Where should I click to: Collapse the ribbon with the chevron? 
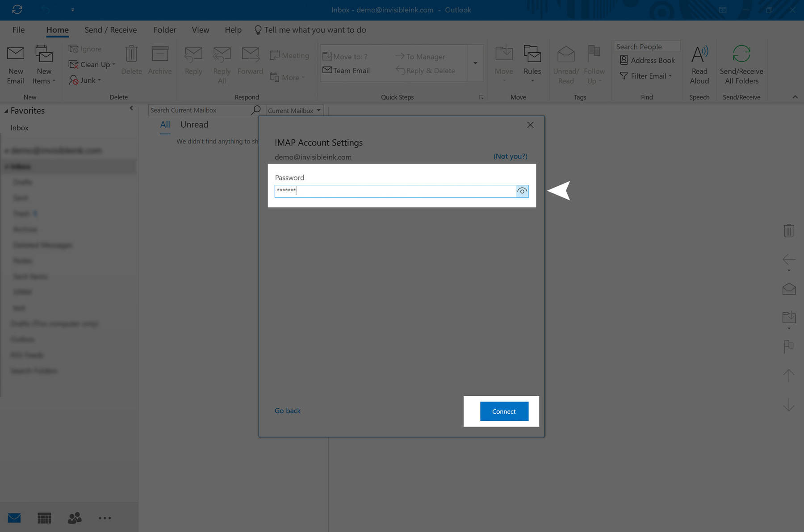point(795,97)
